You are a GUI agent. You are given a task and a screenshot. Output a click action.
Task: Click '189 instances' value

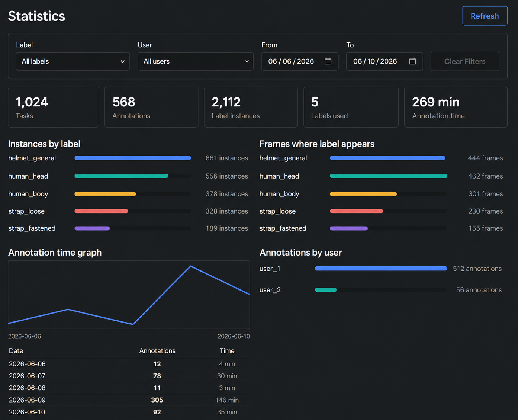click(227, 228)
